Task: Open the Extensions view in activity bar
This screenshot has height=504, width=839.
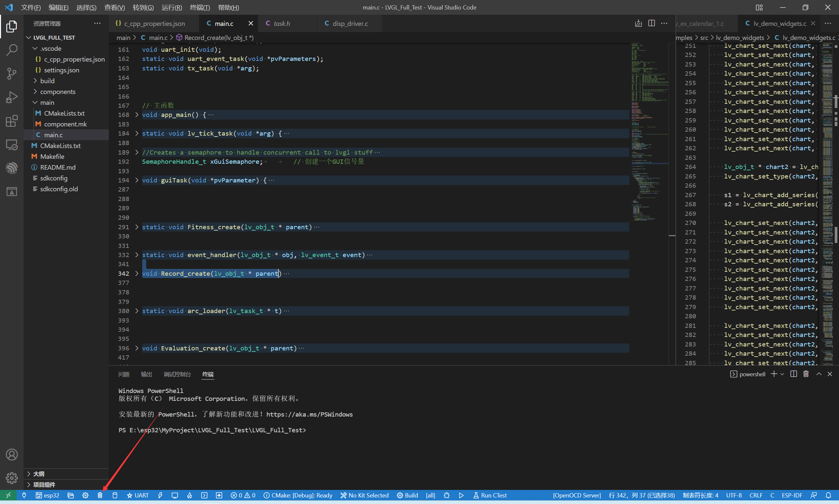Action: (x=11, y=121)
